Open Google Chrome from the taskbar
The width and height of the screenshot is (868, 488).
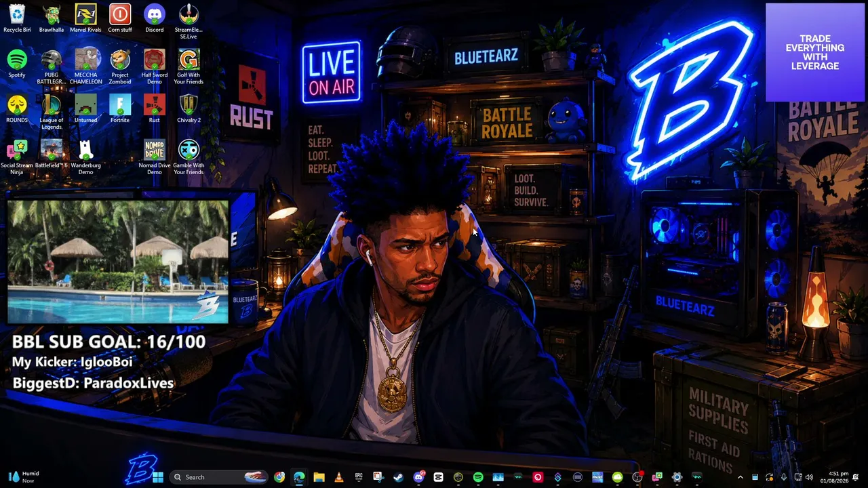279,477
